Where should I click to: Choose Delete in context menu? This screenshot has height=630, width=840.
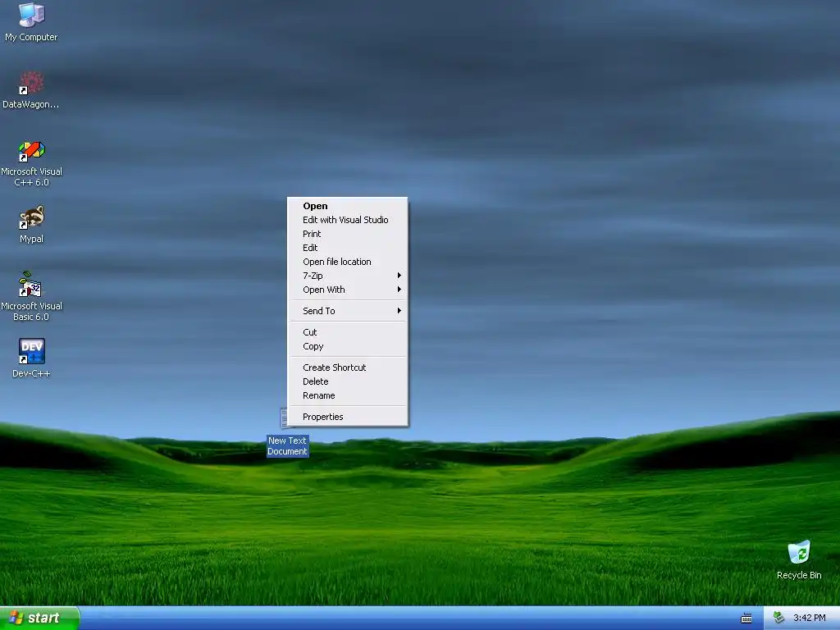[x=348, y=381]
